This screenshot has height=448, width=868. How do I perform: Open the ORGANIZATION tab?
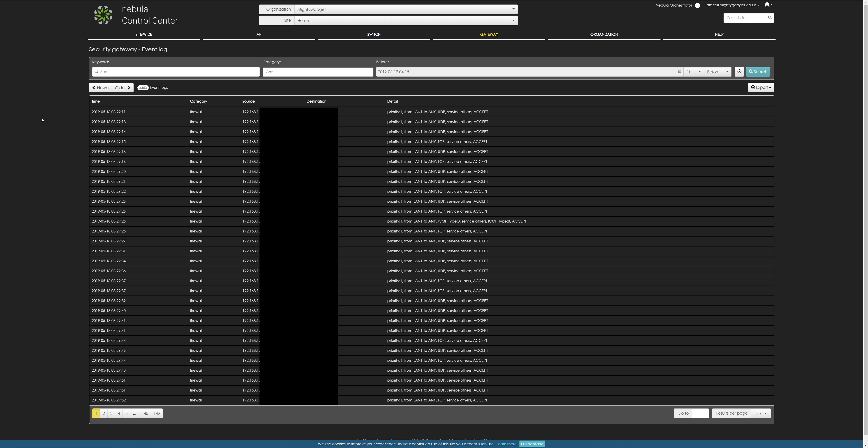tap(604, 34)
